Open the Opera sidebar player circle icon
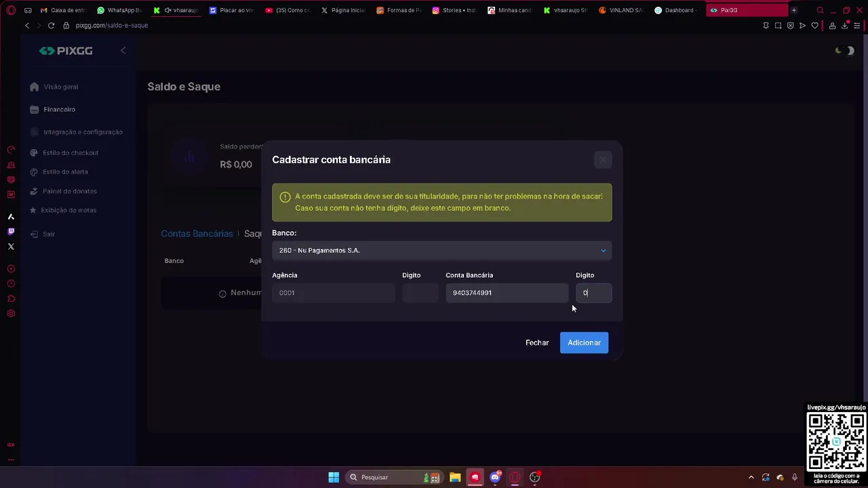Screen dimensions: 868x488 click(x=11, y=269)
